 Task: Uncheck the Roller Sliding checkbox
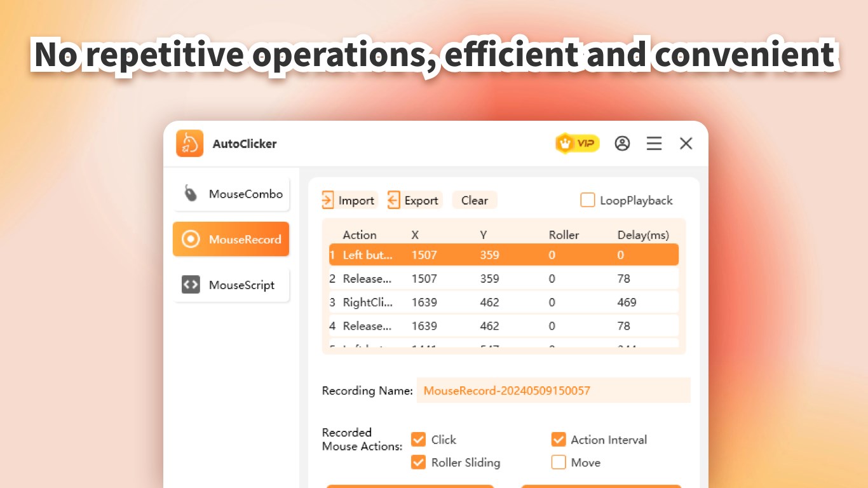(418, 462)
